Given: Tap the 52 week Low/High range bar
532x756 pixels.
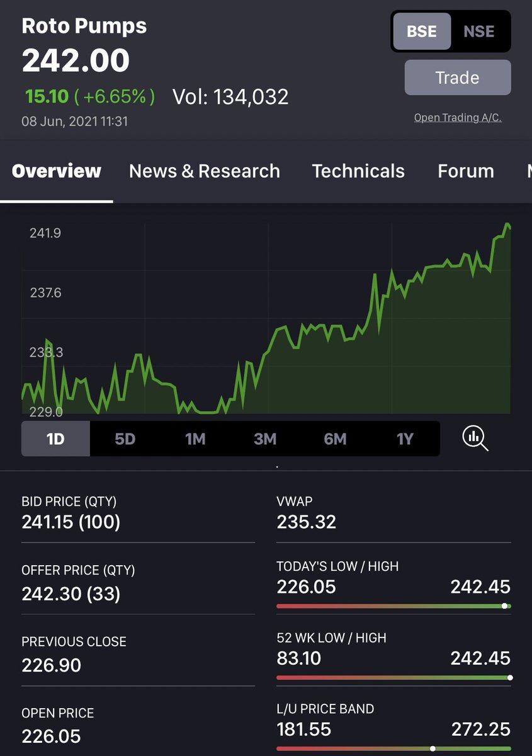Looking at the screenshot, I should [x=393, y=678].
